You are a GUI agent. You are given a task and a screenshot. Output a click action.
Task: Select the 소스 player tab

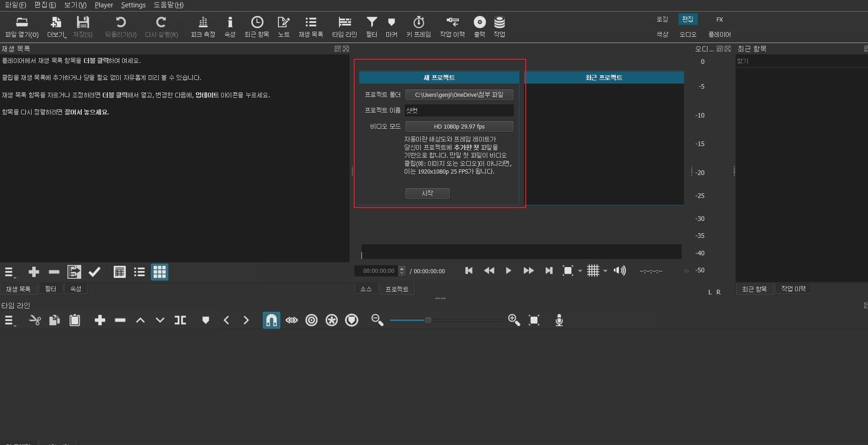pyautogui.click(x=366, y=289)
